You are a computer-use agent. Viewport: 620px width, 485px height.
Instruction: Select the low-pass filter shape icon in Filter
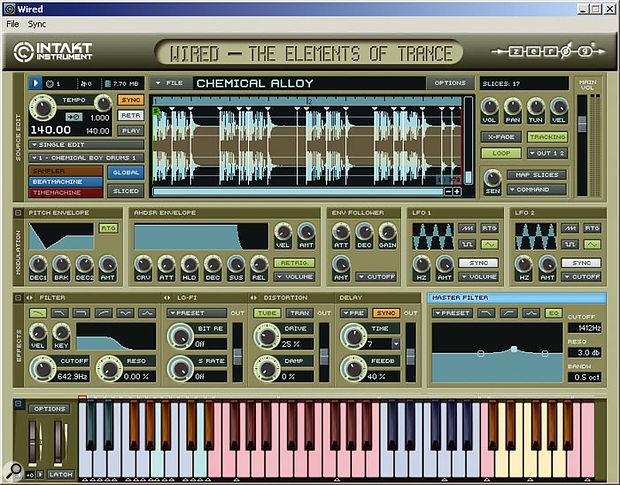[38, 313]
